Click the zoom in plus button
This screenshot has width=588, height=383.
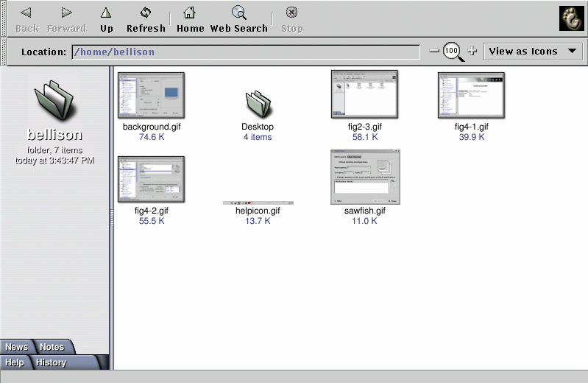click(x=472, y=52)
